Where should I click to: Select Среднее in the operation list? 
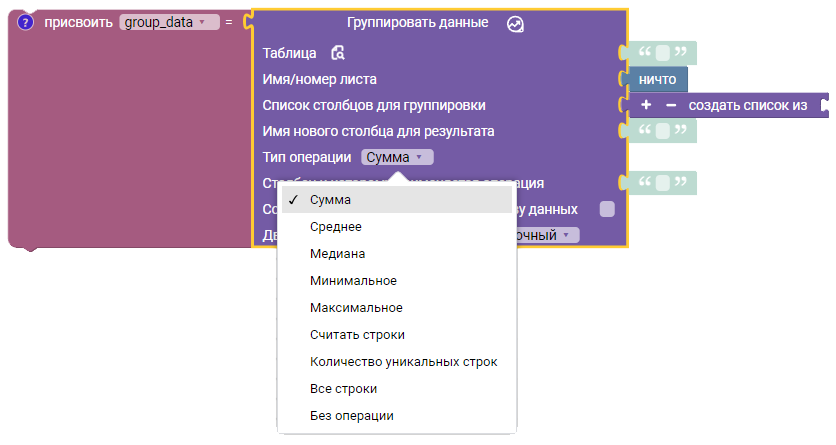(397, 226)
